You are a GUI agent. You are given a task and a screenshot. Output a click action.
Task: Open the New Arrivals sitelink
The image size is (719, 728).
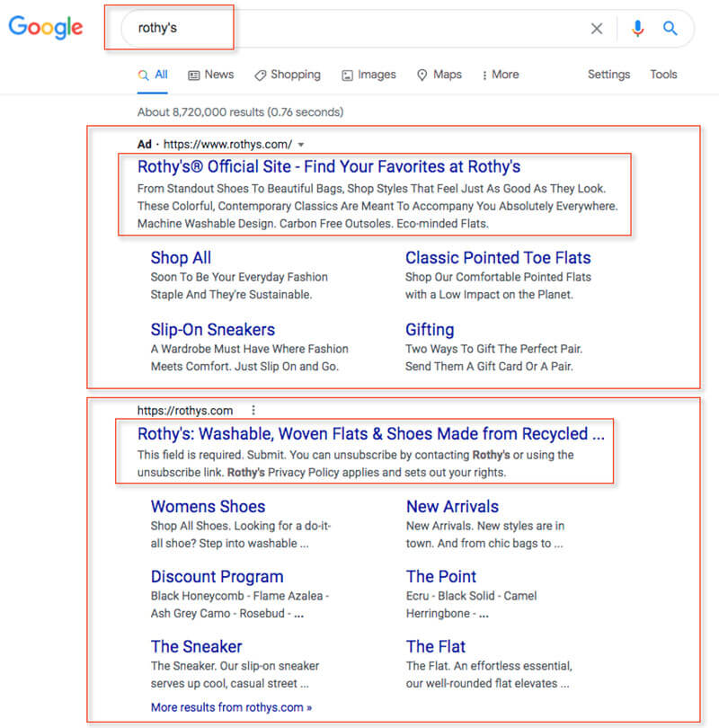coord(452,507)
